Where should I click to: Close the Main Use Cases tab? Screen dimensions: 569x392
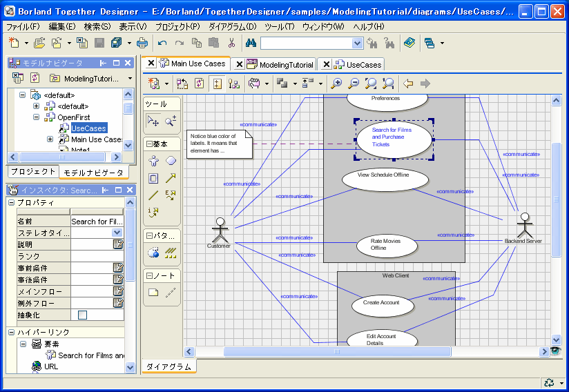pos(151,63)
